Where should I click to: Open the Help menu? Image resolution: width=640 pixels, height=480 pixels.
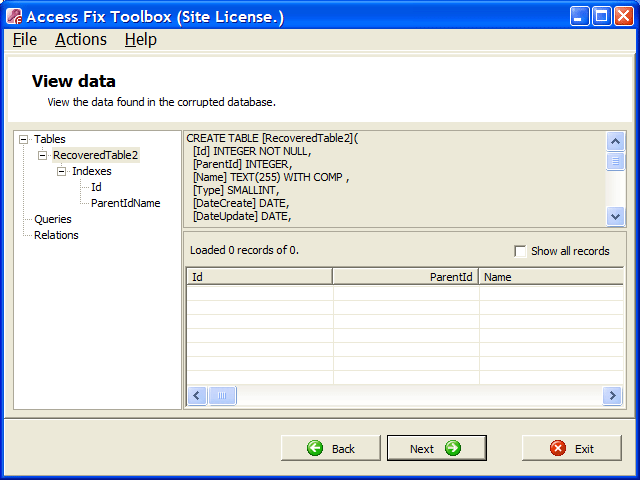coord(141,40)
